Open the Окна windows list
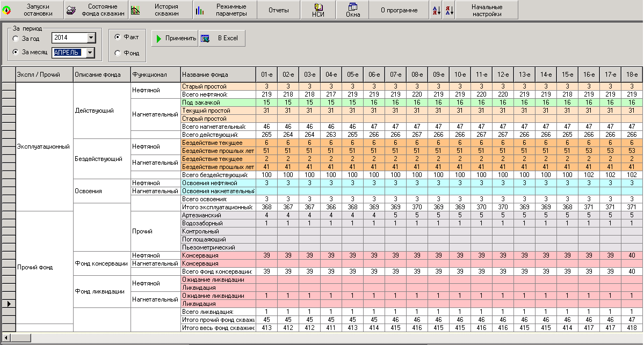This screenshot has width=644, height=345. tap(352, 10)
